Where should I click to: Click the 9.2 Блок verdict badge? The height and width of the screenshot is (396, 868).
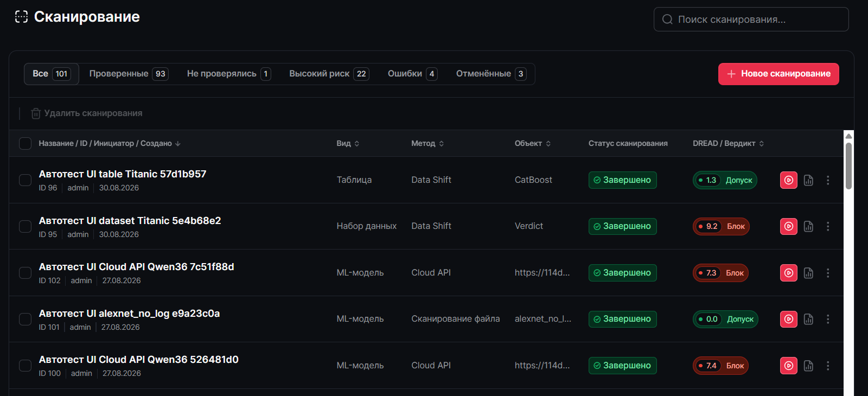[721, 226]
